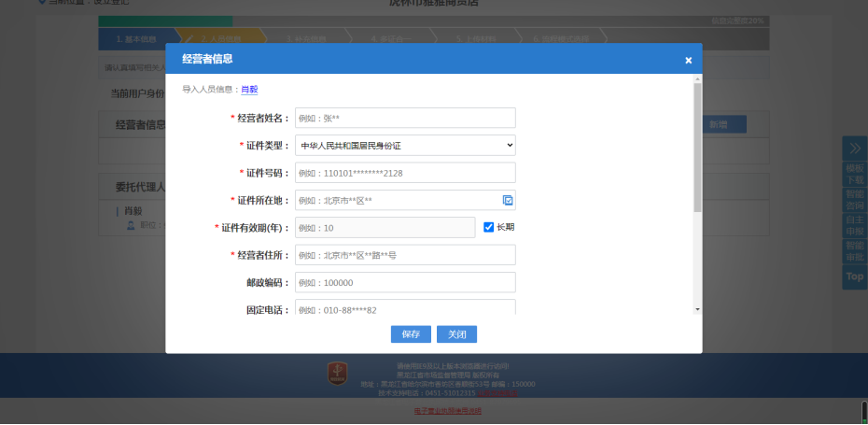Focus the 证件所在地 input field
This screenshot has width=868, height=425.
(x=405, y=200)
